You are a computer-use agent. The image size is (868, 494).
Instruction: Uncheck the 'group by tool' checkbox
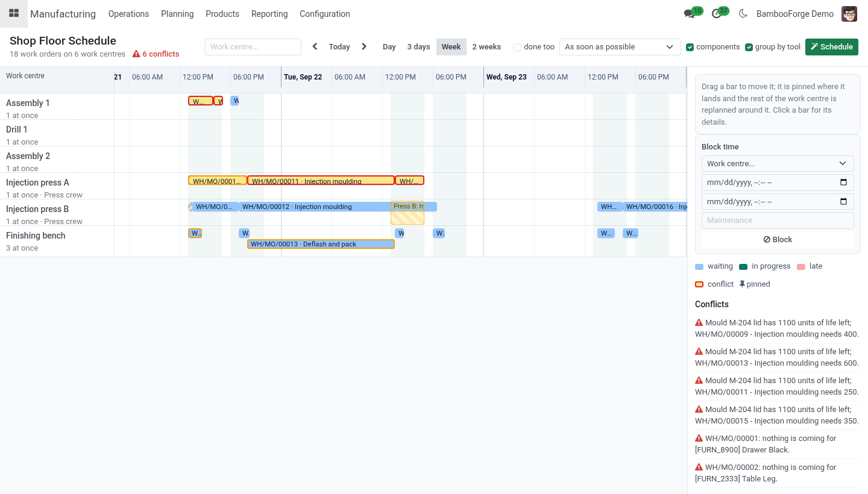click(749, 47)
